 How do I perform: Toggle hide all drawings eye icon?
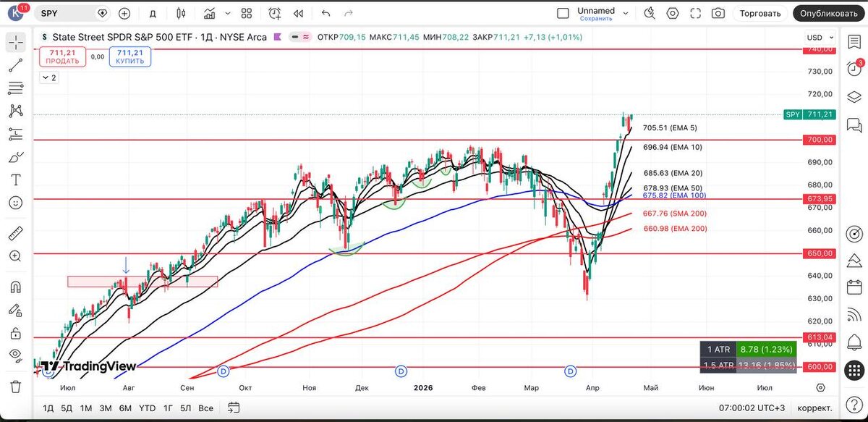click(x=15, y=355)
